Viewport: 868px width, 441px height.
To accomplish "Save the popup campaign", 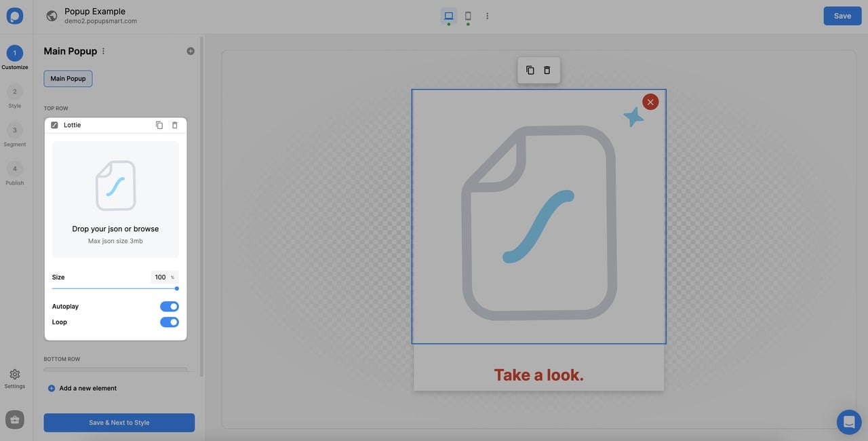I will pyautogui.click(x=842, y=16).
